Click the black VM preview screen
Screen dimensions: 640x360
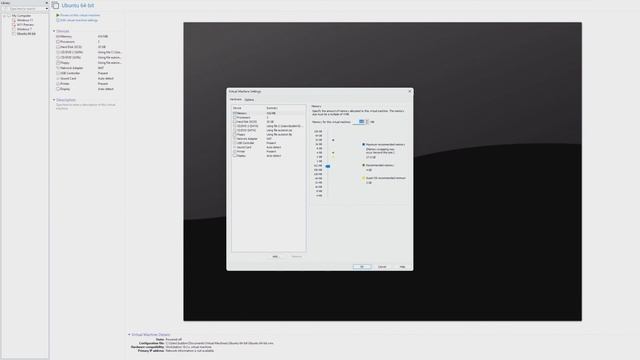[x=382, y=171]
